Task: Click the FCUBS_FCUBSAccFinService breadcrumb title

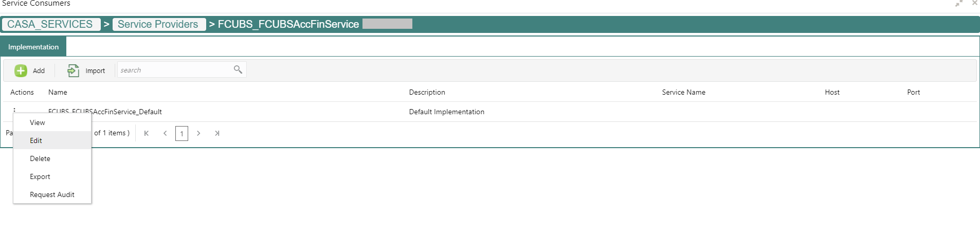Action: [x=288, y=24]
